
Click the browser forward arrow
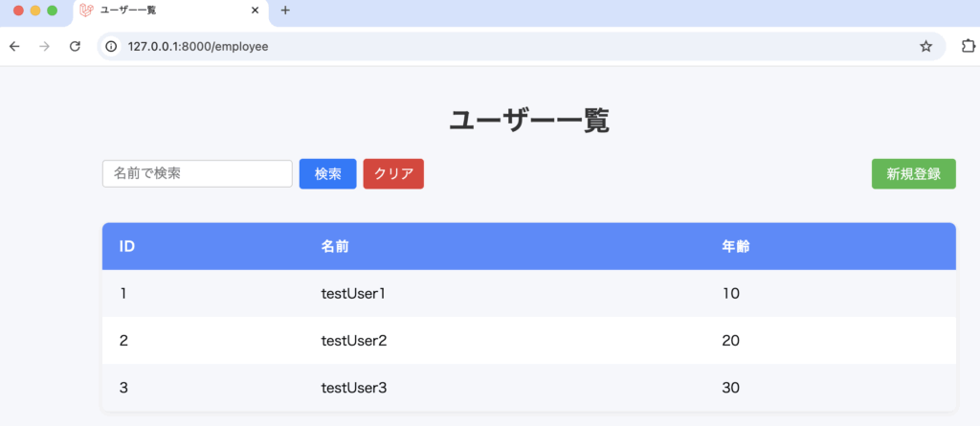(x=44, y=46)
